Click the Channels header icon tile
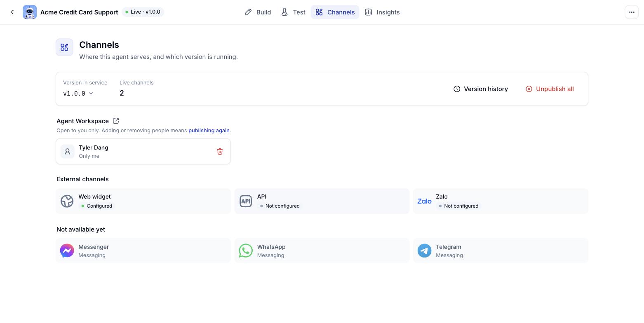Viewport: 644px width, 323px height. (x=64, y=47)
